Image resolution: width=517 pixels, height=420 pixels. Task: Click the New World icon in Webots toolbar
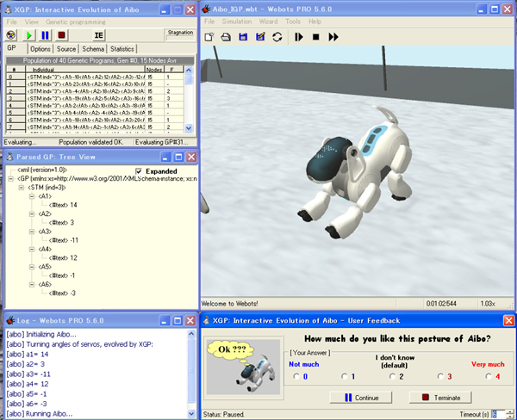click(209, 37)
